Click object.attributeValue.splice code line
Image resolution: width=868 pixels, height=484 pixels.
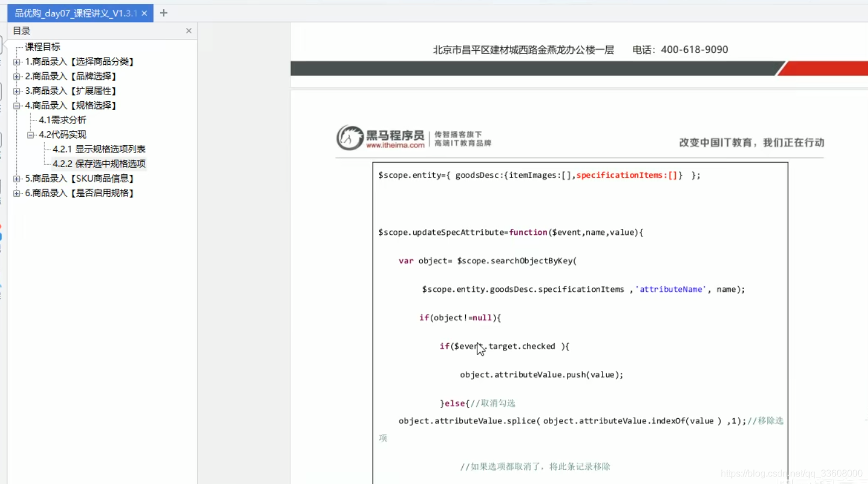tap(572, 421)
